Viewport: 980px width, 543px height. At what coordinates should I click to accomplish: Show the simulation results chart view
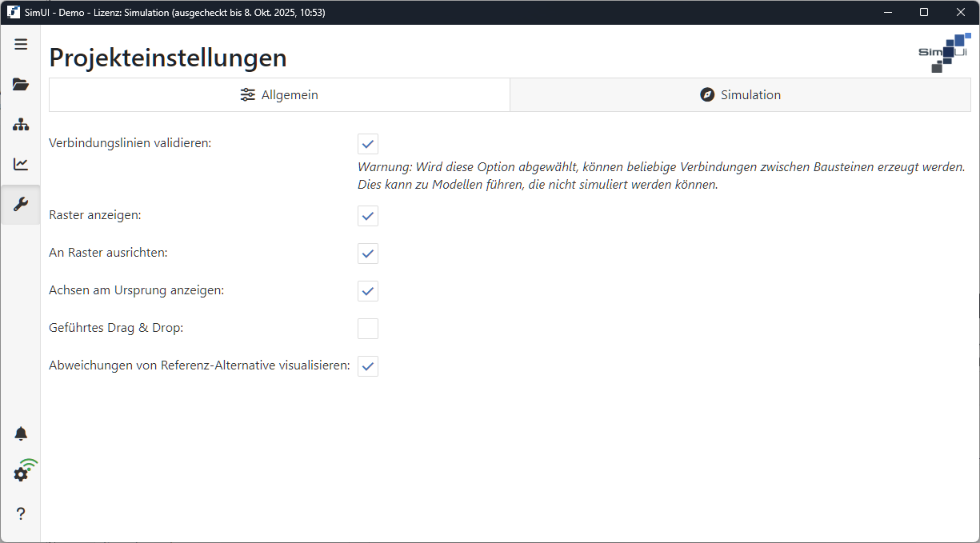(20, 164)
